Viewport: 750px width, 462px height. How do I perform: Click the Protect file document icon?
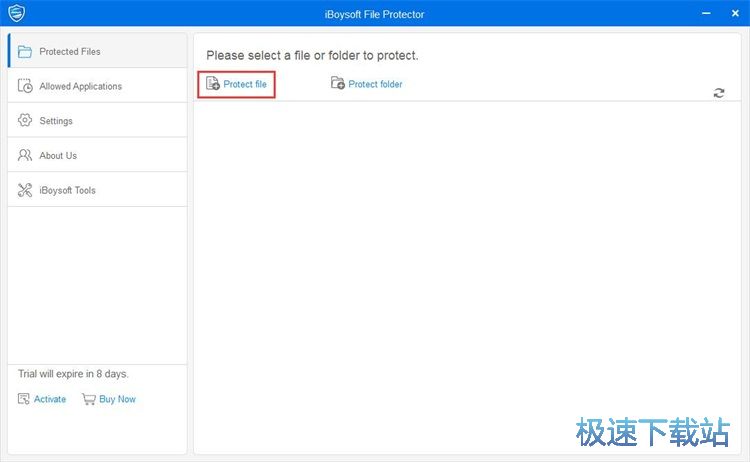(212, 83)
